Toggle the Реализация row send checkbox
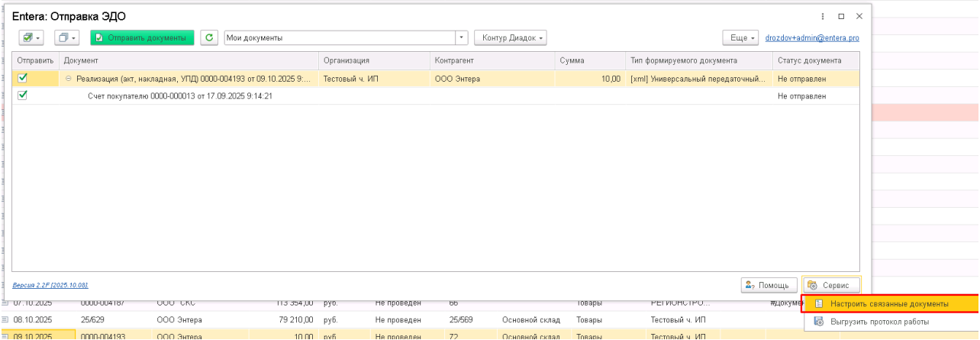 (22, 78)
